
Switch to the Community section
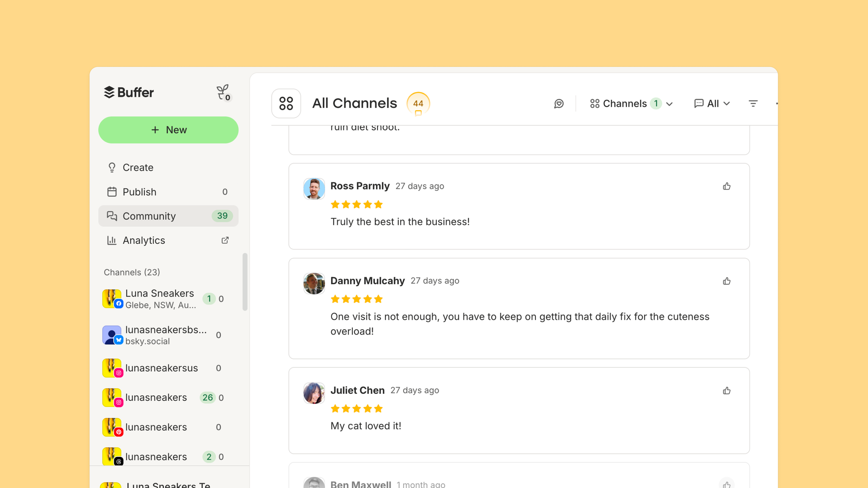tap(149, 216)
